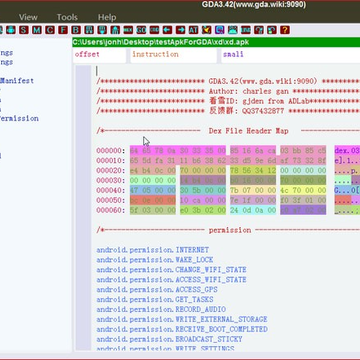
Task: Click android.permission.CHANGE_WIFI_STATE line
Action: (x=171, y=270)
